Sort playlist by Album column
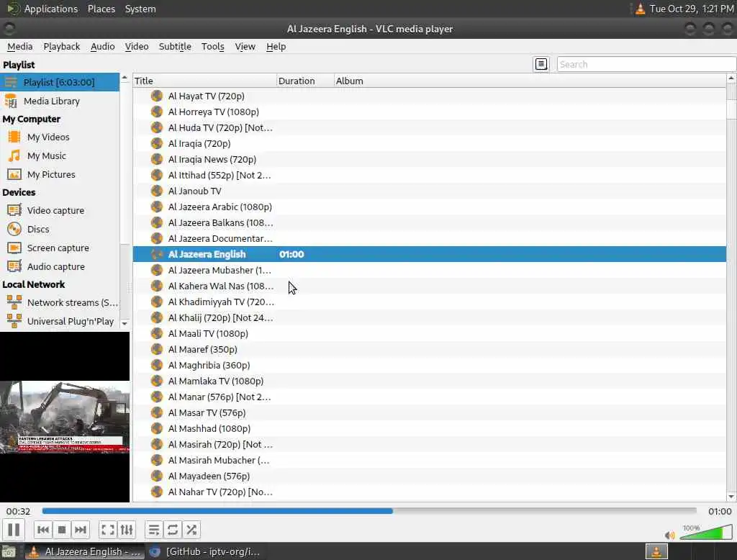The height and width of the screenshot is (560, 737). (x=530, y=81)
